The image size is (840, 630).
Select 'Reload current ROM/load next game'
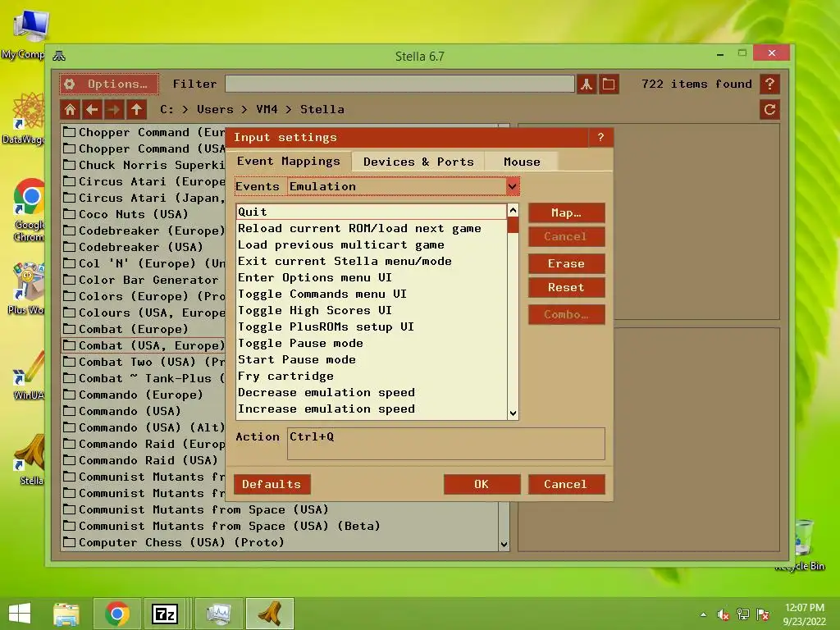pyautogui.click(x=372, y=228)
